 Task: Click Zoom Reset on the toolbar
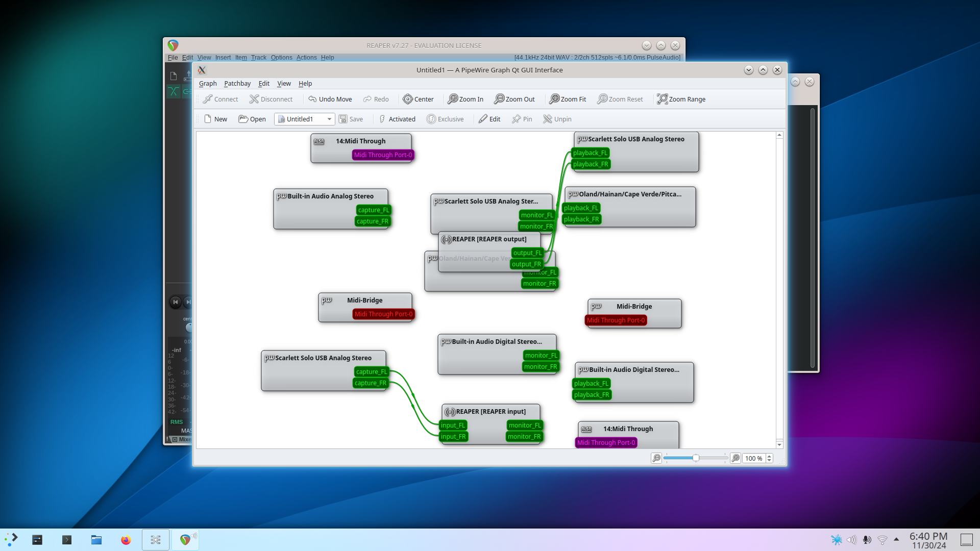pyautogui.click(x=620, y=99)
